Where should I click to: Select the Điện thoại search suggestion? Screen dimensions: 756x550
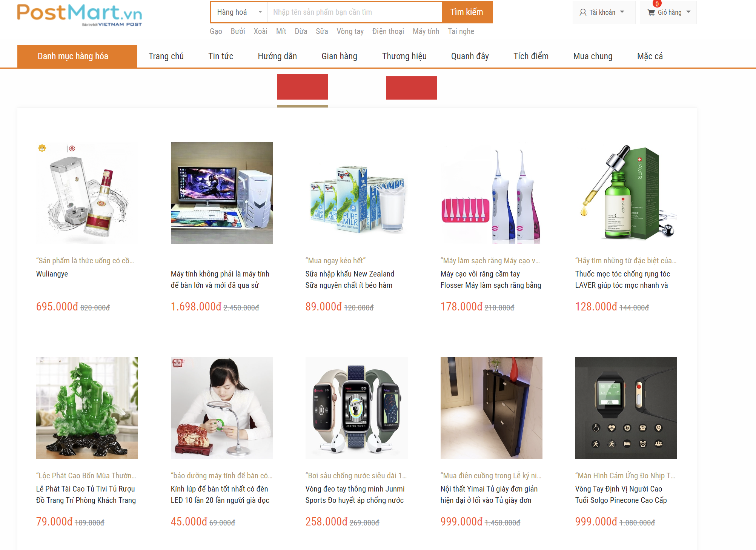pyautogui.click(x=388, y=31)
